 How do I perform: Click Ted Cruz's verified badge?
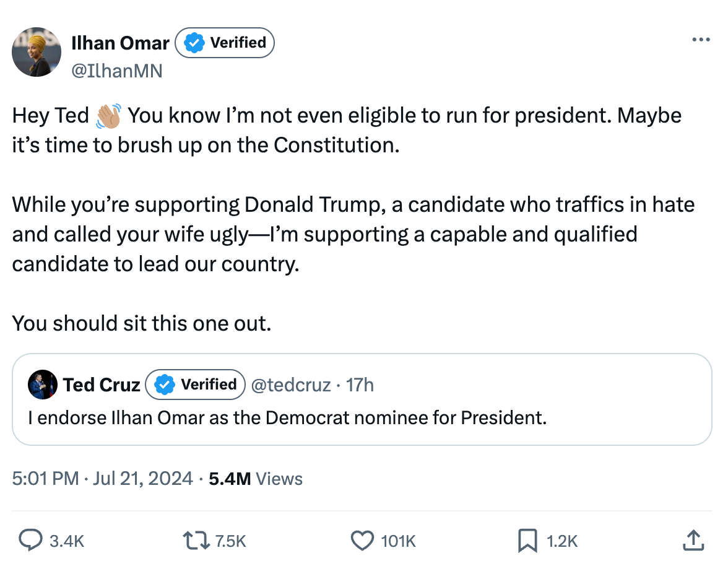pos(164,385)
